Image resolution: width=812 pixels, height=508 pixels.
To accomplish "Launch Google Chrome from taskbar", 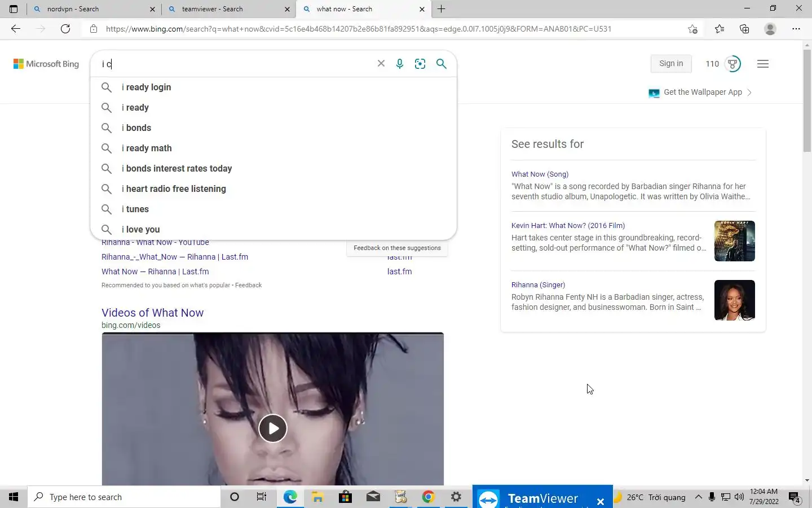I will (x=428, y=497).
